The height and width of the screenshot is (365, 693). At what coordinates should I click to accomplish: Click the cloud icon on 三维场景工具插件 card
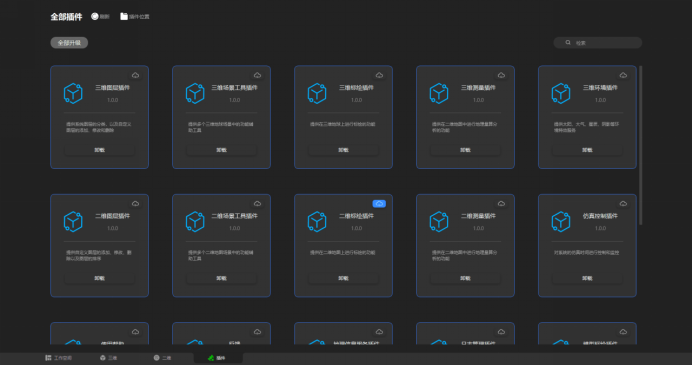click(x=258, y=75)
